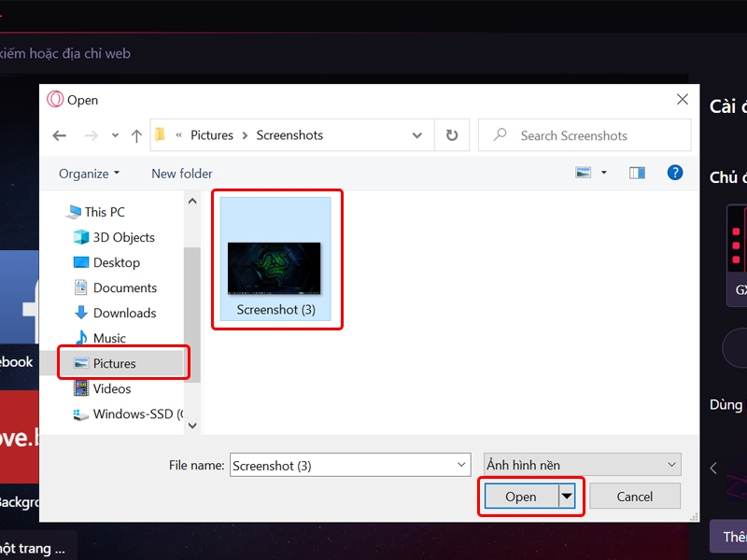The height and width of the screenshot is (560, 747).
Task: Change the view layout icon
Action: pyautogui.click(x=583, y=173)
